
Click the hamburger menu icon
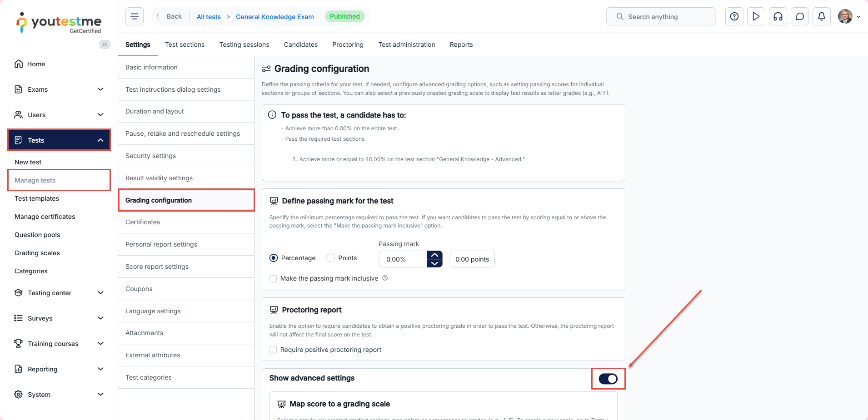[135, 17]
